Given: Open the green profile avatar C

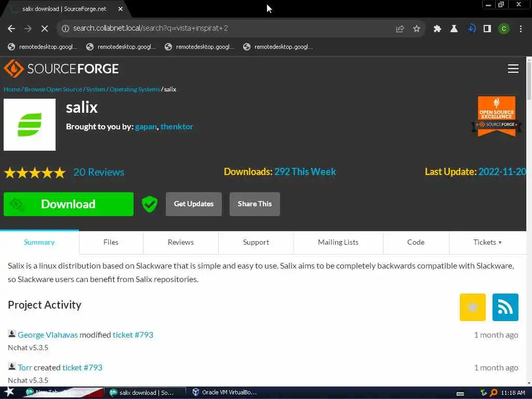Looking at the screenshot, I should pyautogui.click(x=504, y=29).
